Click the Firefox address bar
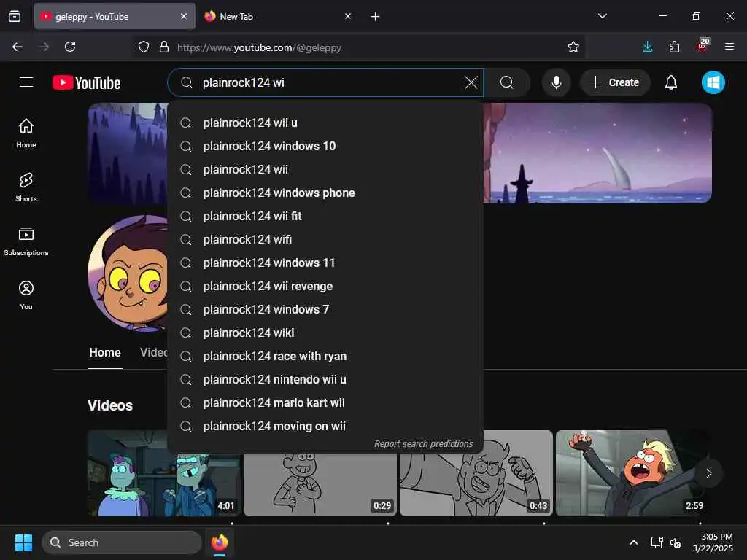 click(x=359, y=47)
